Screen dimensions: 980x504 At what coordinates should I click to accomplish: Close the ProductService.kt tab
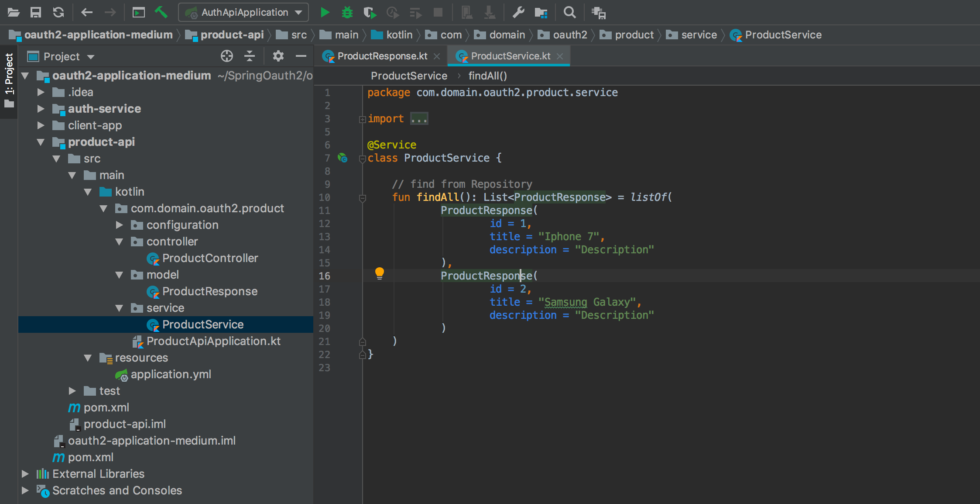tap(560, 56)
